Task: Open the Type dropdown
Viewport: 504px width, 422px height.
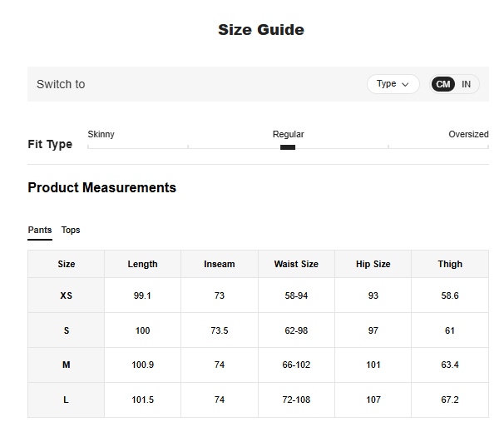Action: (x=393, y=84)
